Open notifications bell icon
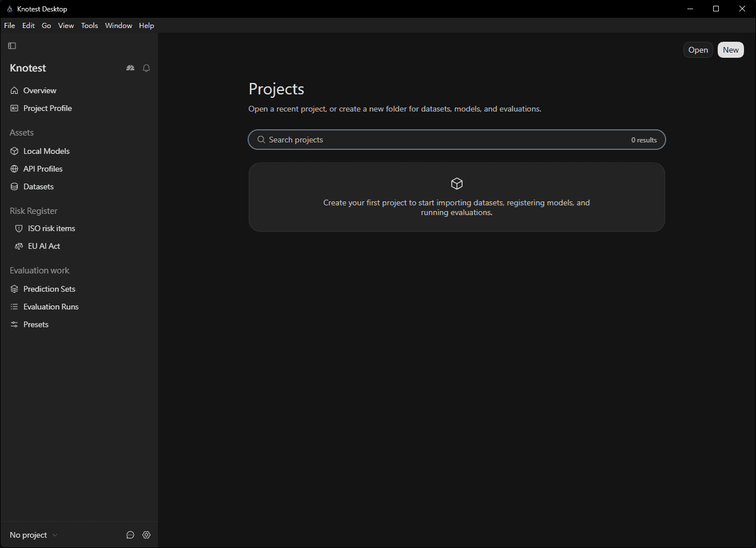 (146, 68)
